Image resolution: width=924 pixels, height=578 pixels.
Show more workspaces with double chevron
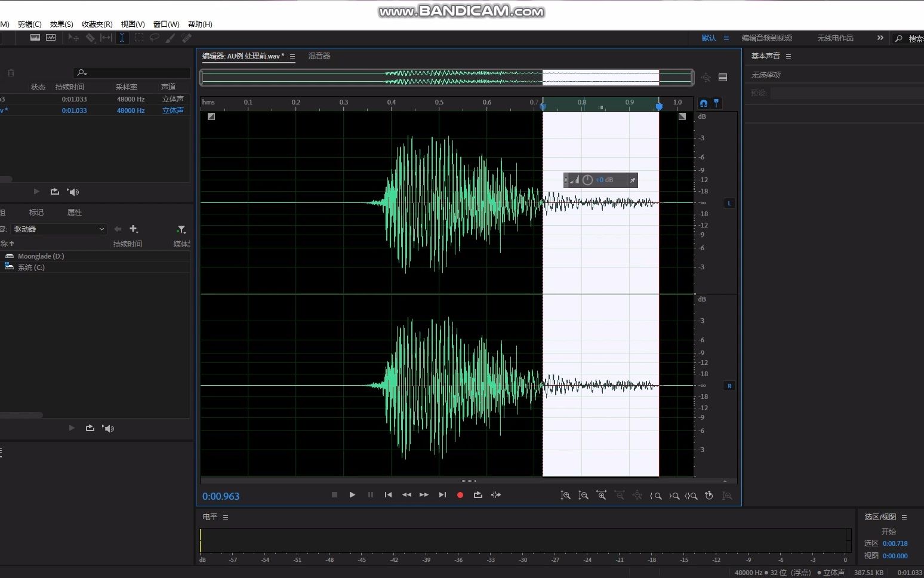[x=880, y=38]
